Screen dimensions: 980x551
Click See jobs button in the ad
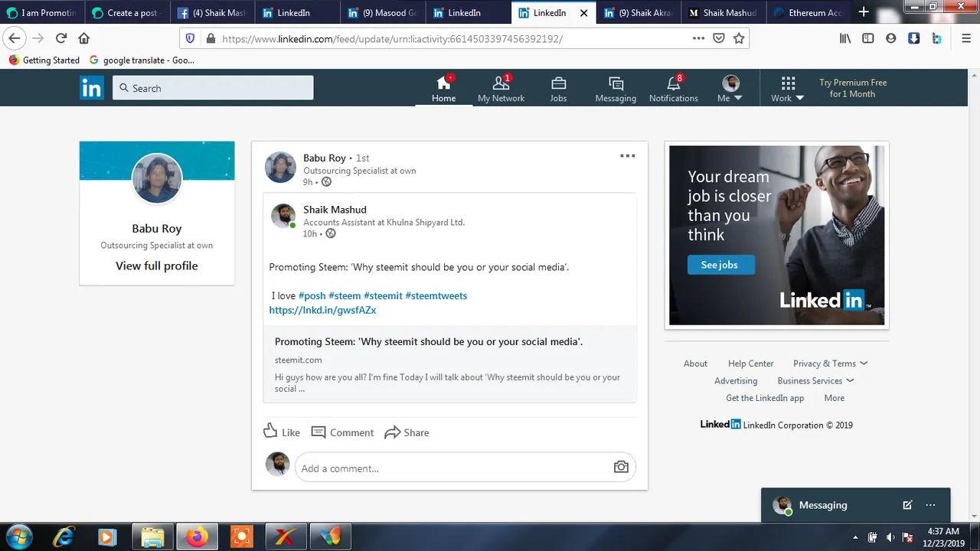click(x=720, y=265)
